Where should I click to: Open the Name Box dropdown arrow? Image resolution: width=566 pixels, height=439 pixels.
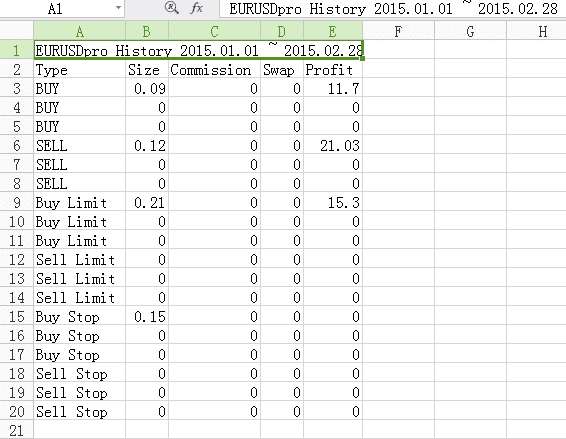(x=118, y=8)
